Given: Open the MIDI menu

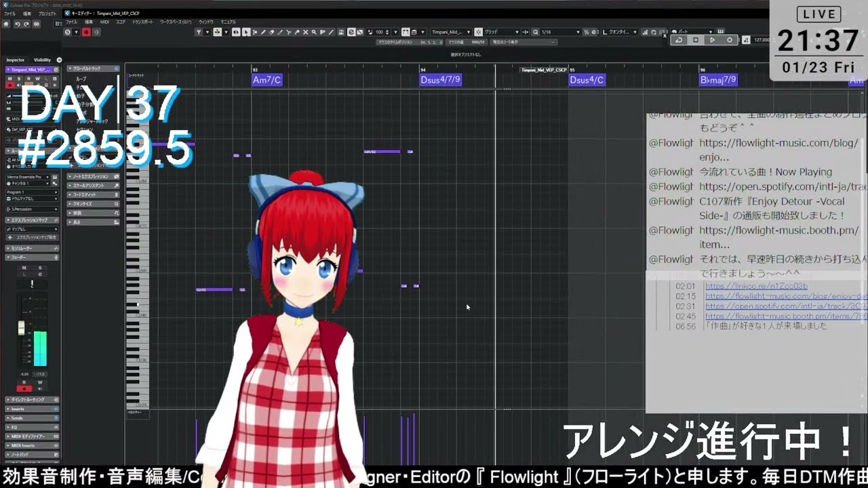Looking at the screenshot, I should (104, 22).
